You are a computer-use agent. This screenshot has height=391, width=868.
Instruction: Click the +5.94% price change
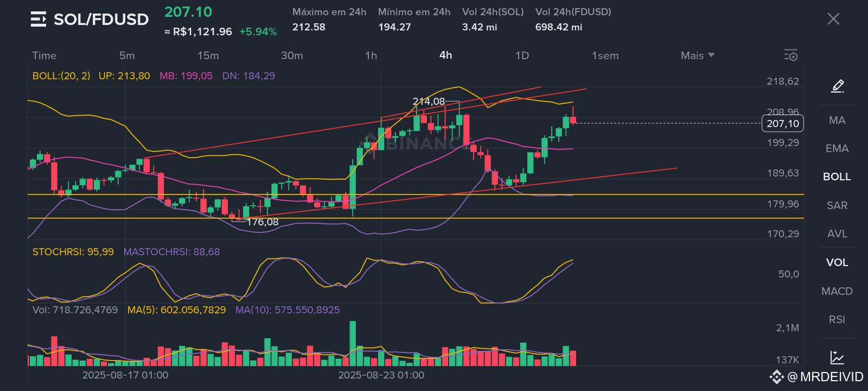coord(258,32)
